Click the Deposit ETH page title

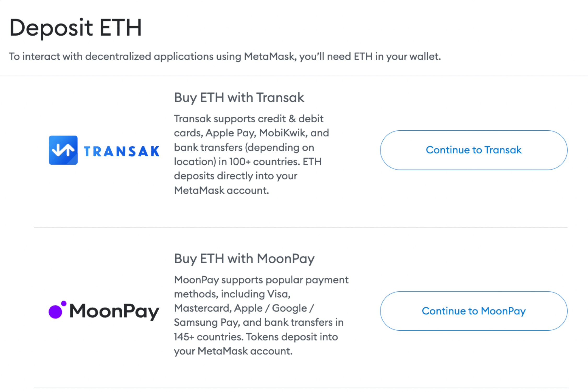76,28
